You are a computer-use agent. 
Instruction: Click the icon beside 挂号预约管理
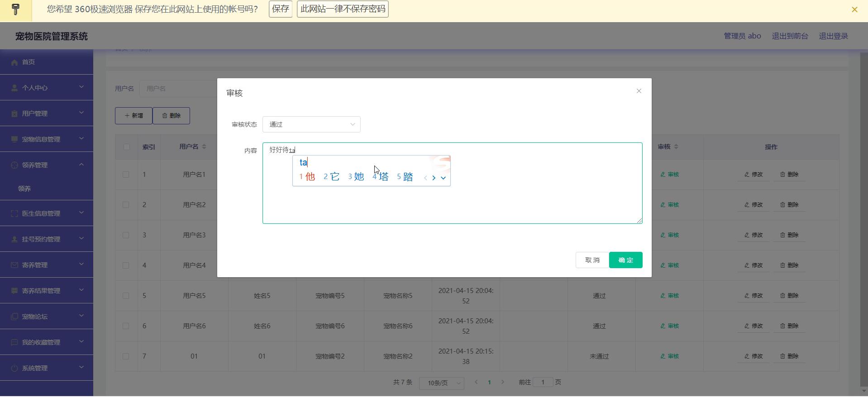pos(14,239)
